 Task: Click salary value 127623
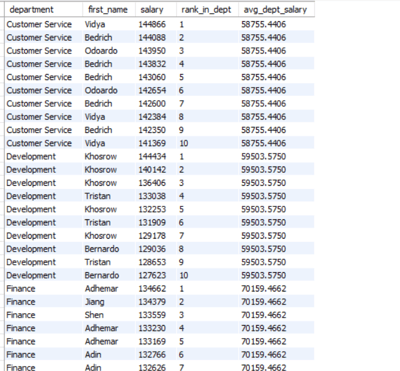point(152,275)
